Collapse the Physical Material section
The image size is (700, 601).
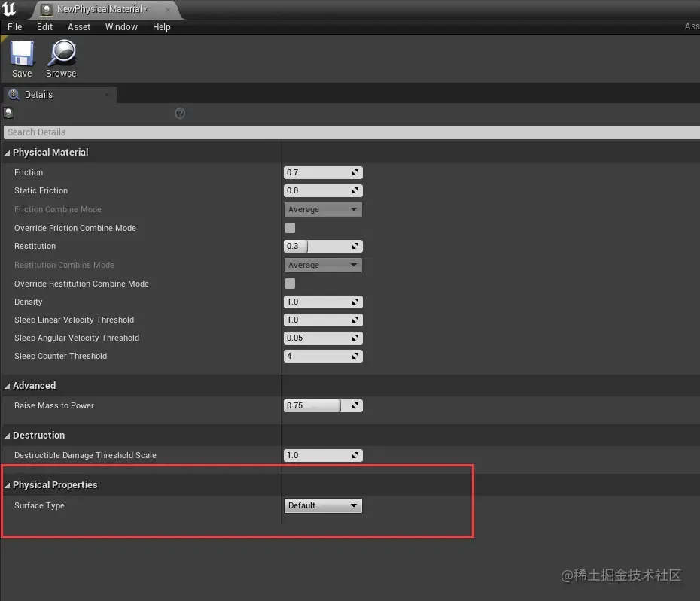point(7,153)
